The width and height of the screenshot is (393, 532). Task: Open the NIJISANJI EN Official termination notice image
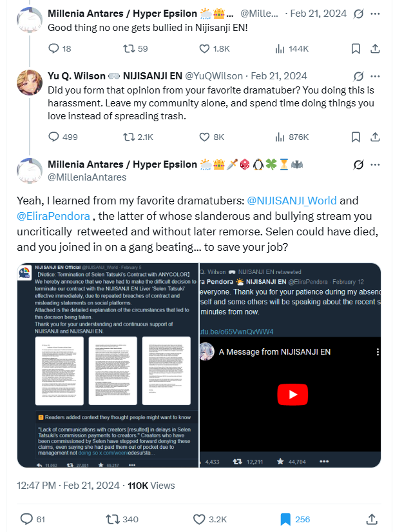[108, 365]
